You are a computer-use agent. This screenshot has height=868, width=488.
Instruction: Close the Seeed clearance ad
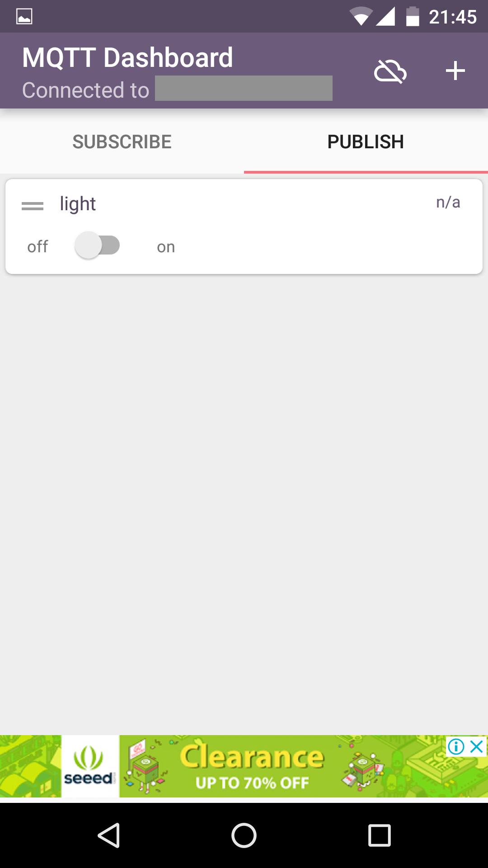coord(477,746)
